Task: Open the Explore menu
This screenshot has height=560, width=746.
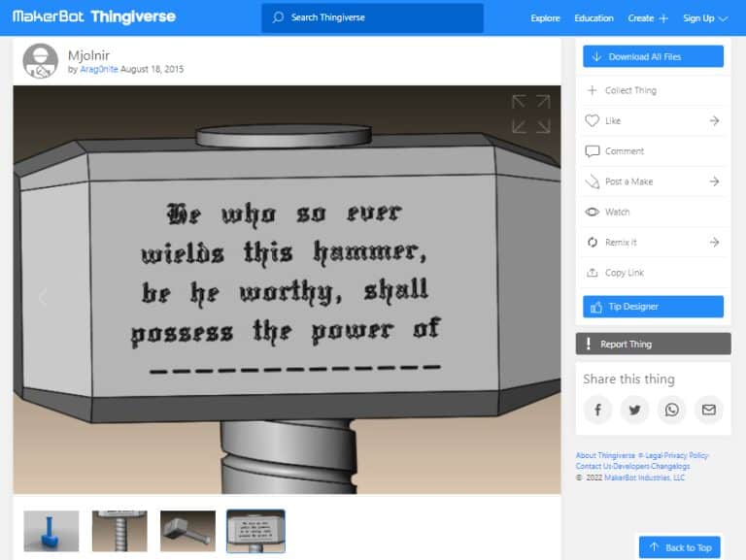Action: (x=545, y=18)
